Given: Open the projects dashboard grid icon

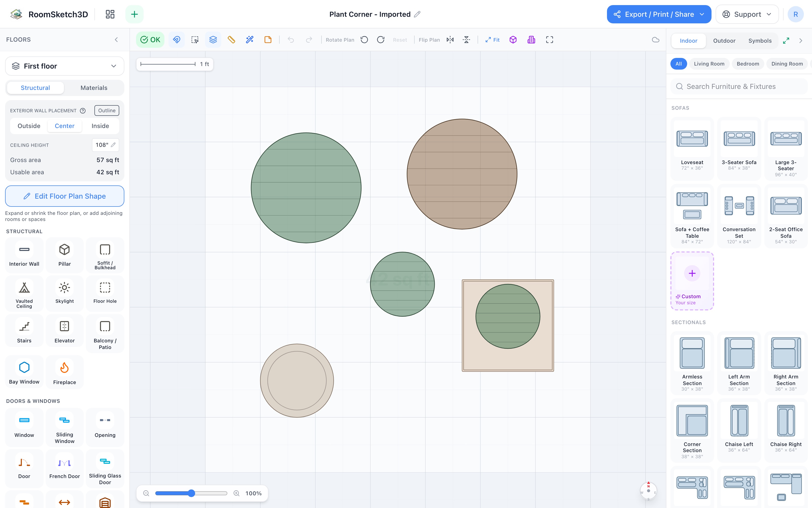Looking at the screenshot, I should click(x=110, y=14).
